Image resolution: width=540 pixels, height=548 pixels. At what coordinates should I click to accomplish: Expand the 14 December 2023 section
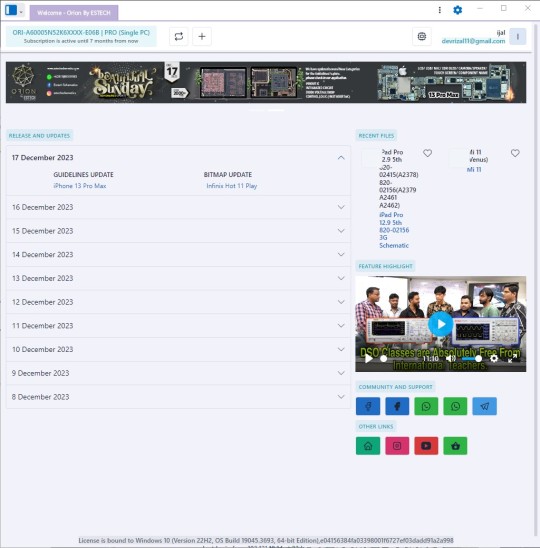(178, 255)
